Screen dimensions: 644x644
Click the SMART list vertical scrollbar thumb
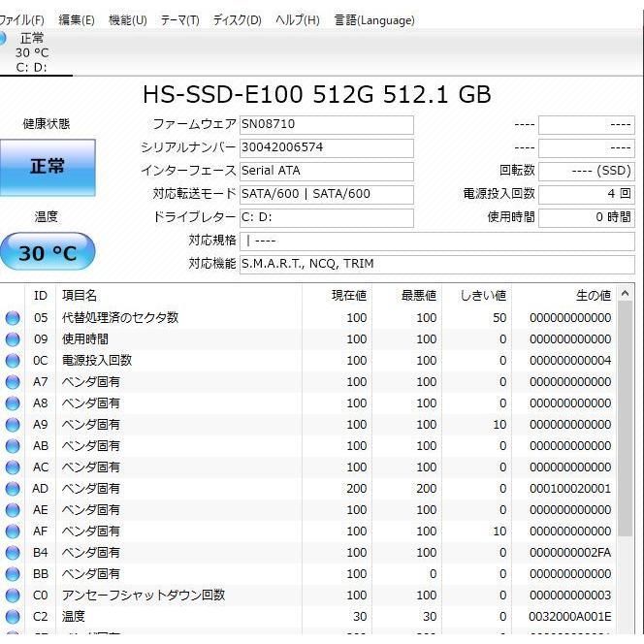[x=626, y=419]
